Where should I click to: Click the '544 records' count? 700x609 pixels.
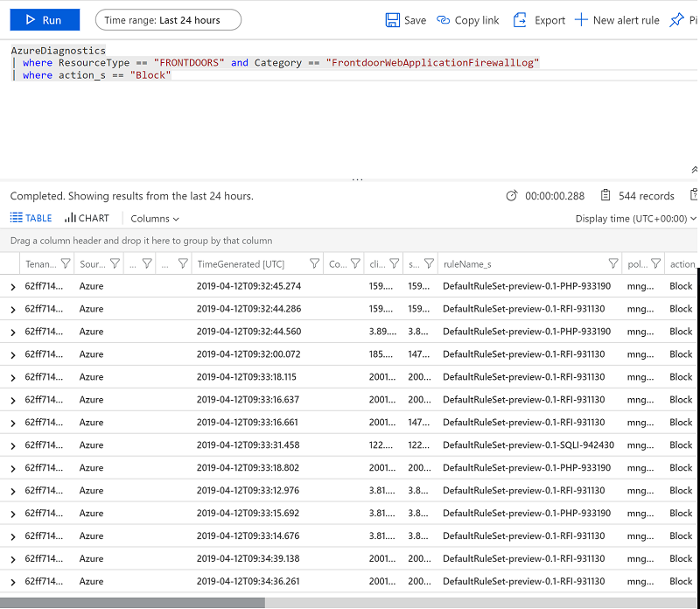(646, 196)
